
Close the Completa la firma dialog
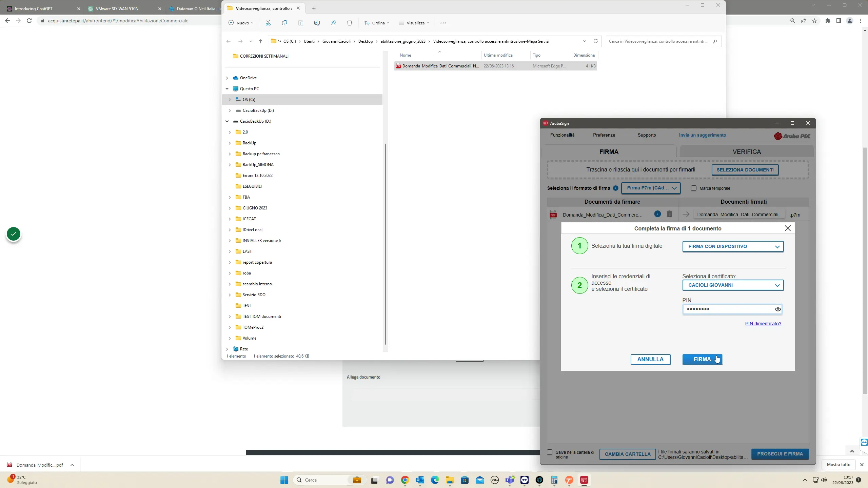pos(788,228)
